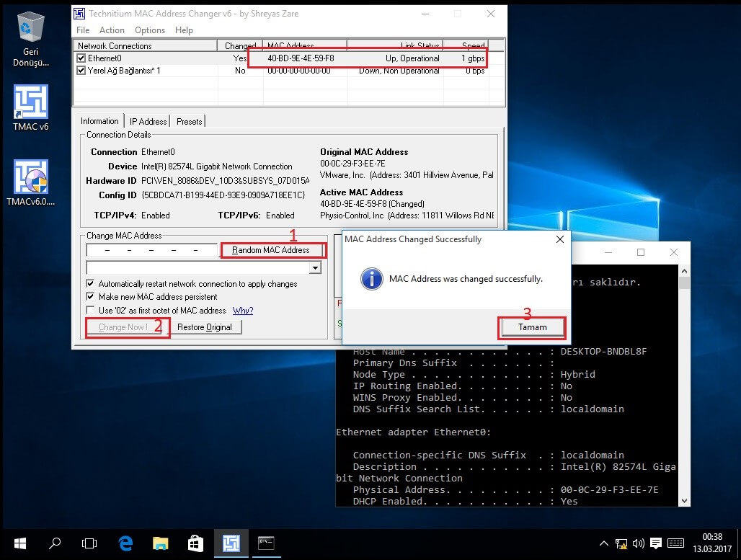This screenshot has width=741, height=560.
Task: Open the Action menu
Action: coord(112,30)
